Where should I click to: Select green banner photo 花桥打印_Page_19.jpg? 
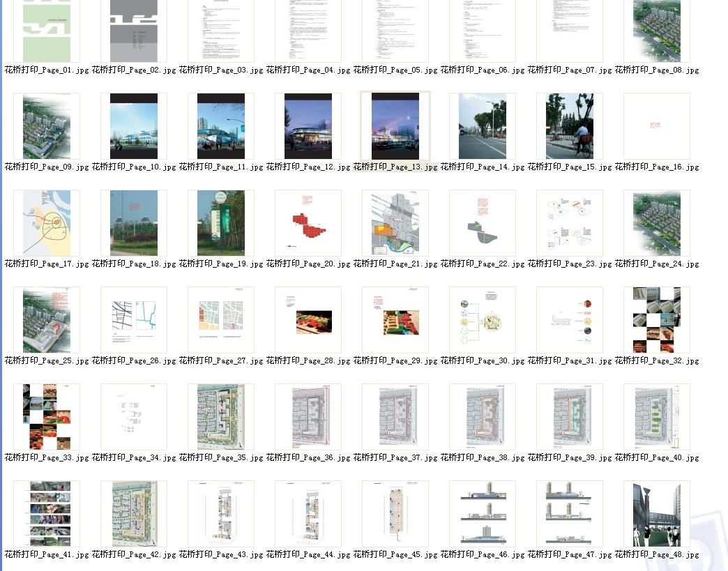click(x=221, y=223)
